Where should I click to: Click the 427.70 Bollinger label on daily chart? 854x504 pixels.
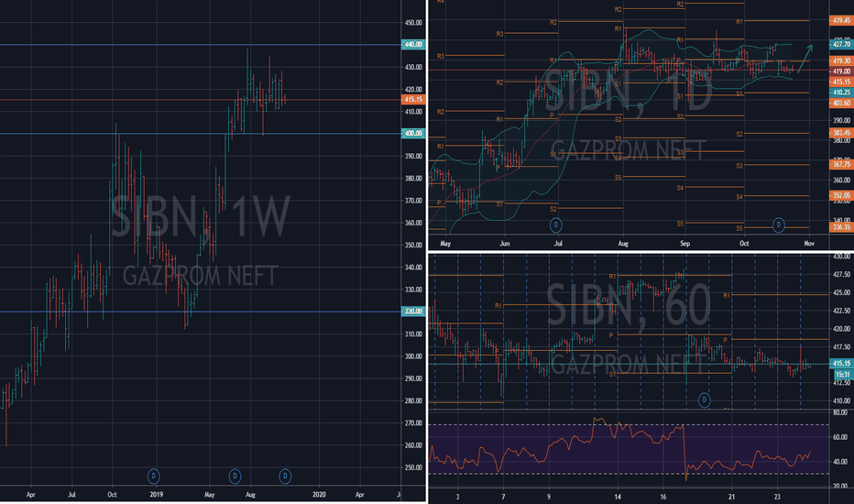[x=841, y=44]
